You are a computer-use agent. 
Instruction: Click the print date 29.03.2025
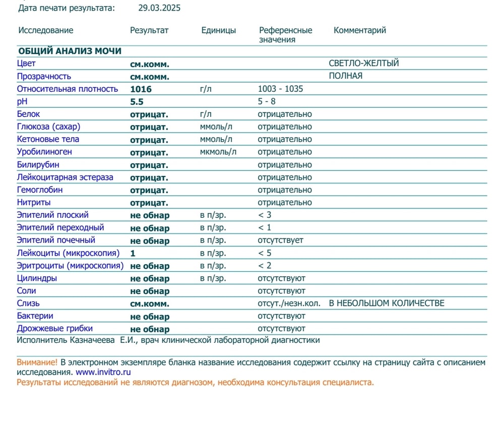[159, 8]
